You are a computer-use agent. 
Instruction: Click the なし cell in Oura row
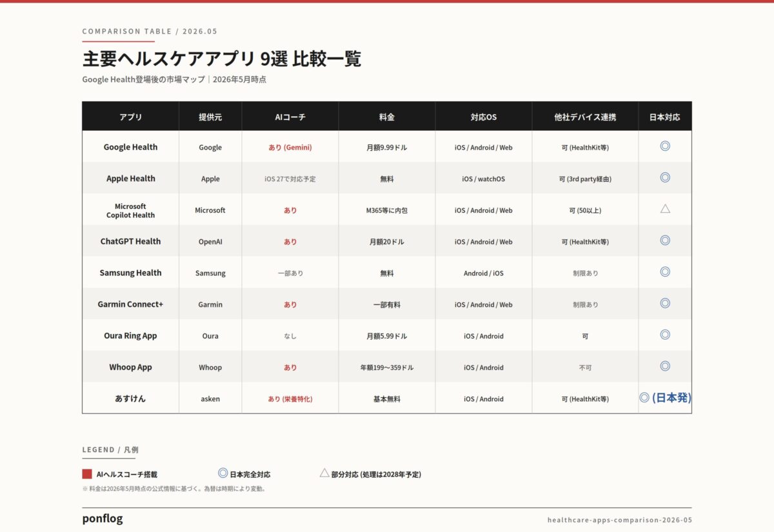(290, 336)
